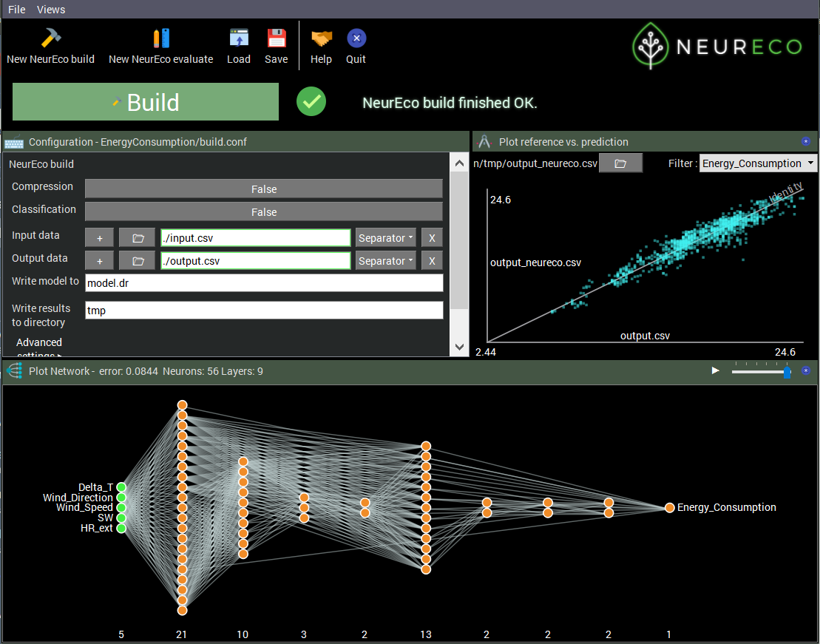Quit the application with Quit icon
This screenshot has width=820, height=644.
[356, 38]
